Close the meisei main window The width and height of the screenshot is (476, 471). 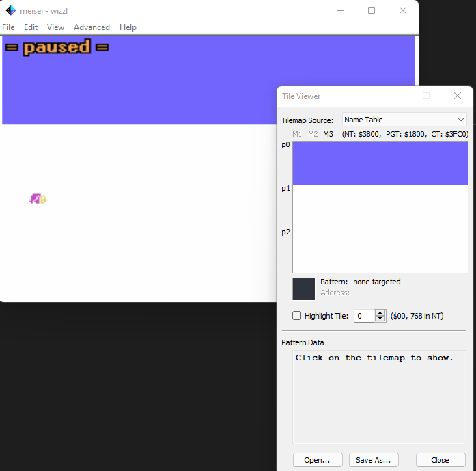[x=403, y=10]
